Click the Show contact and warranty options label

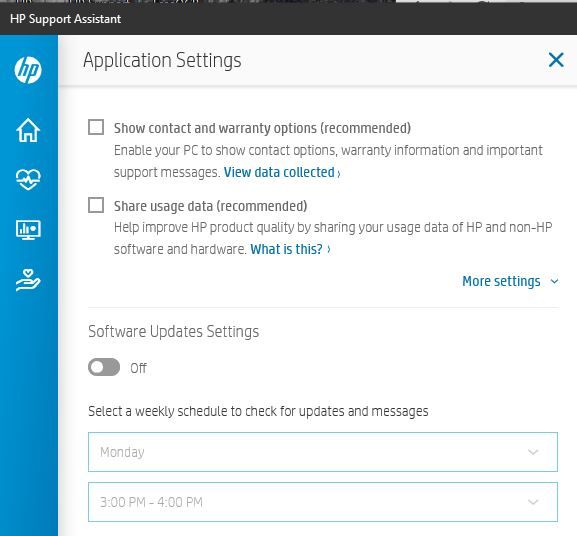pos(262,128)
